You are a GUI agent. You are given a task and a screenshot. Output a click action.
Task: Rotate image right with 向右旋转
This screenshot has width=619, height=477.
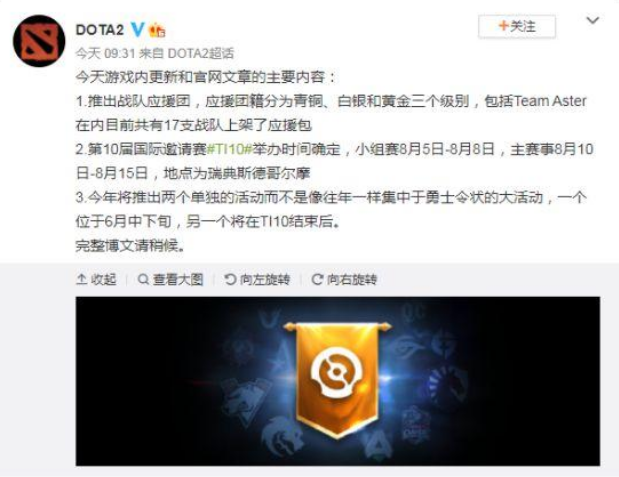click(344, 280)
